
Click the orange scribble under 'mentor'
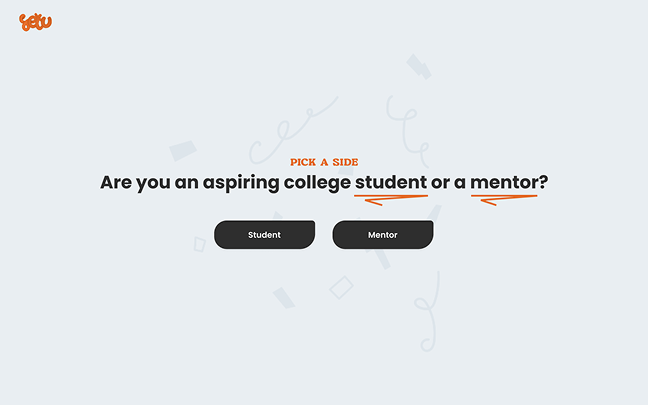[x=504, y=198]
